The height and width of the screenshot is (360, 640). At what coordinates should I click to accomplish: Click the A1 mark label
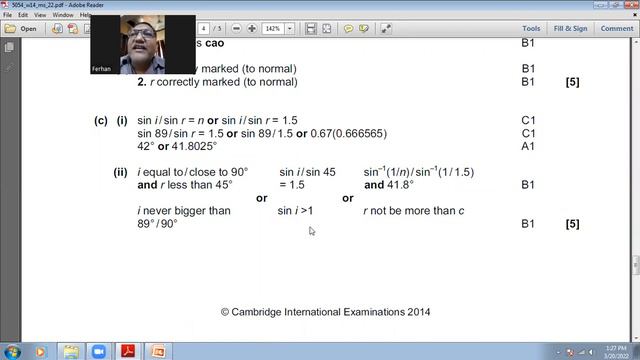click(528, 146)
